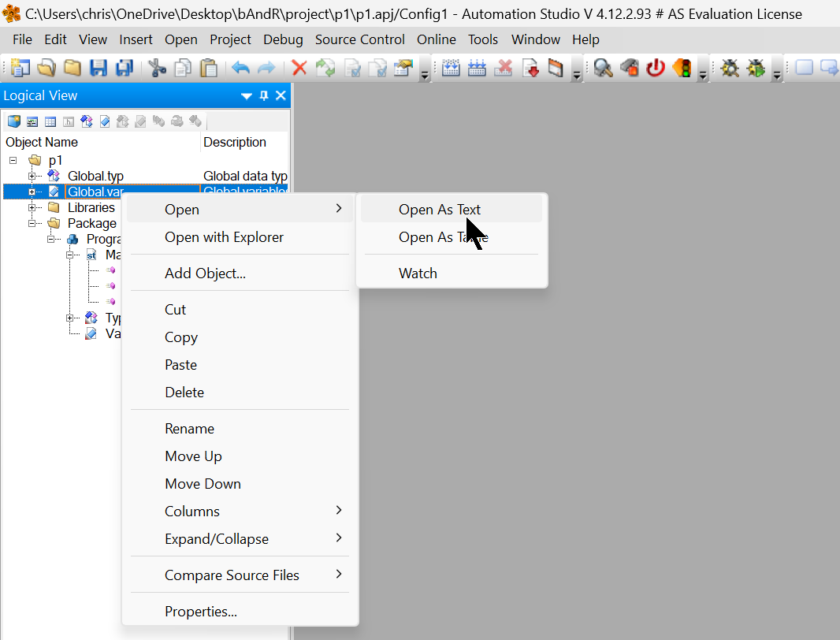Pin the Logical View panel
840x640 pixels.
point(263,95)
